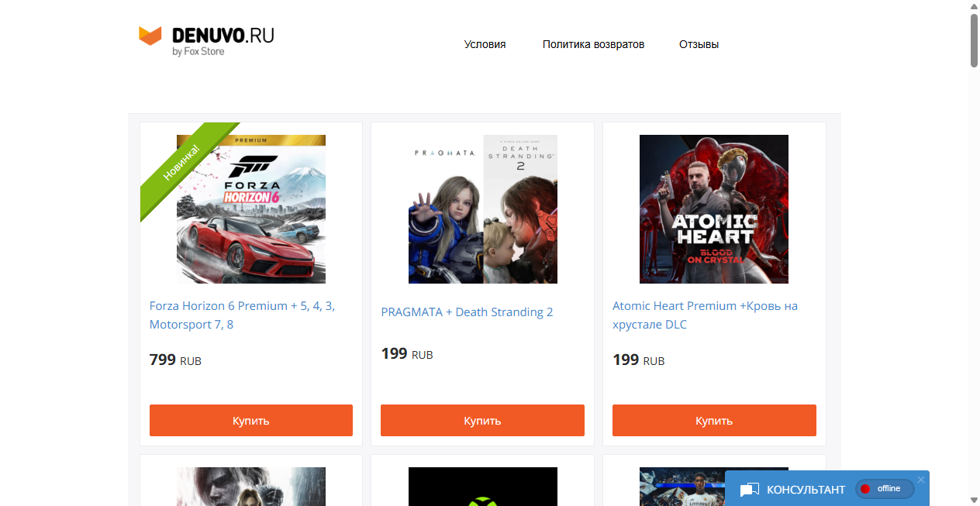Click the scrollbar down arrow

point(974,500)
